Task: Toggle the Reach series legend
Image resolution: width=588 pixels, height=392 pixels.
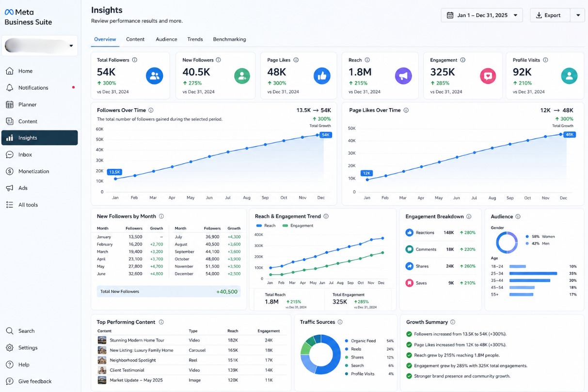Action: click(265, 226)
